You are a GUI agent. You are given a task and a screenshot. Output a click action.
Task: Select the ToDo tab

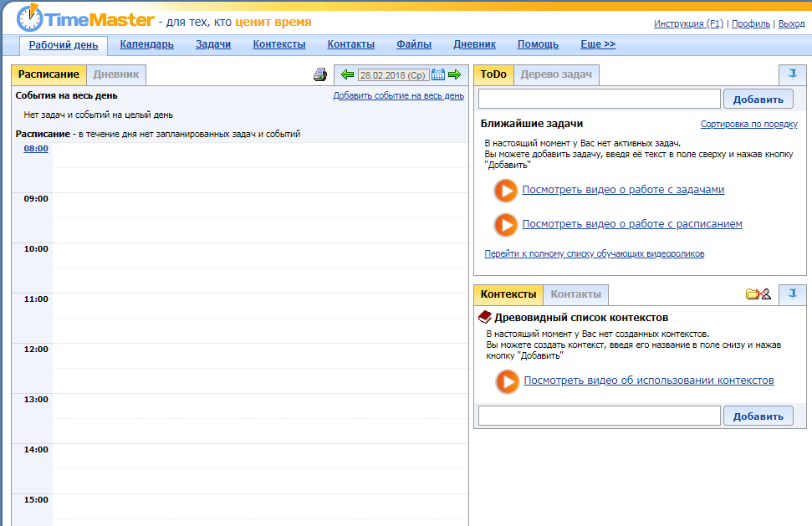pyautogui.click(x=493, y=74)
